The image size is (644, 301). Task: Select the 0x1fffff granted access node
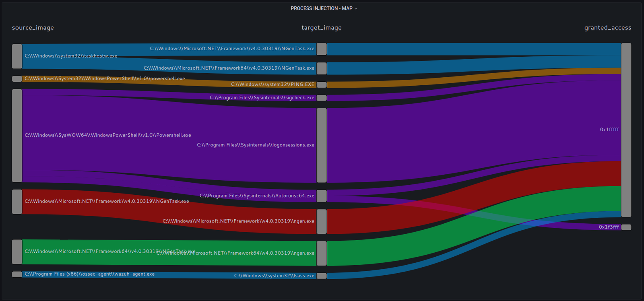click(x=626, y=130)
